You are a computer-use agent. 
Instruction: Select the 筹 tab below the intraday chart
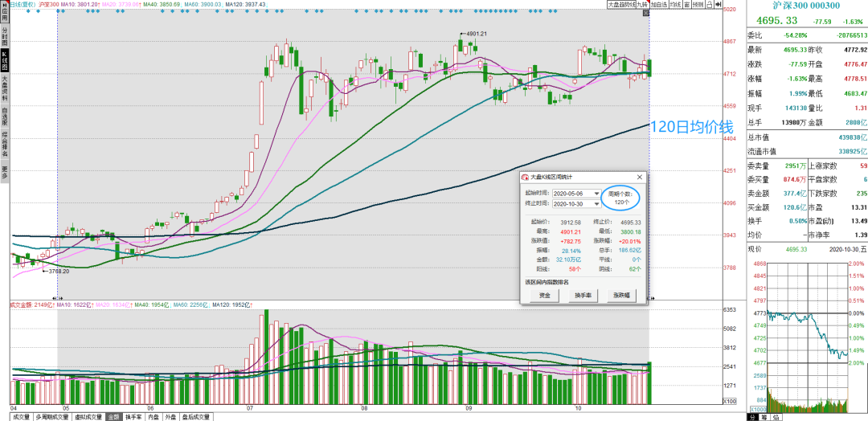[x=764, y=416]
